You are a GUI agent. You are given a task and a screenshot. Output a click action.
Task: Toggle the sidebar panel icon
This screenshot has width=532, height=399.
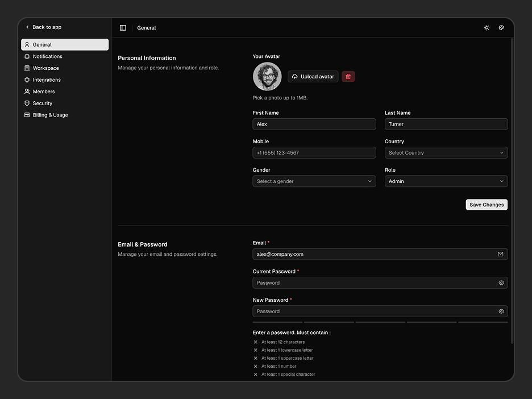point(123,28)
